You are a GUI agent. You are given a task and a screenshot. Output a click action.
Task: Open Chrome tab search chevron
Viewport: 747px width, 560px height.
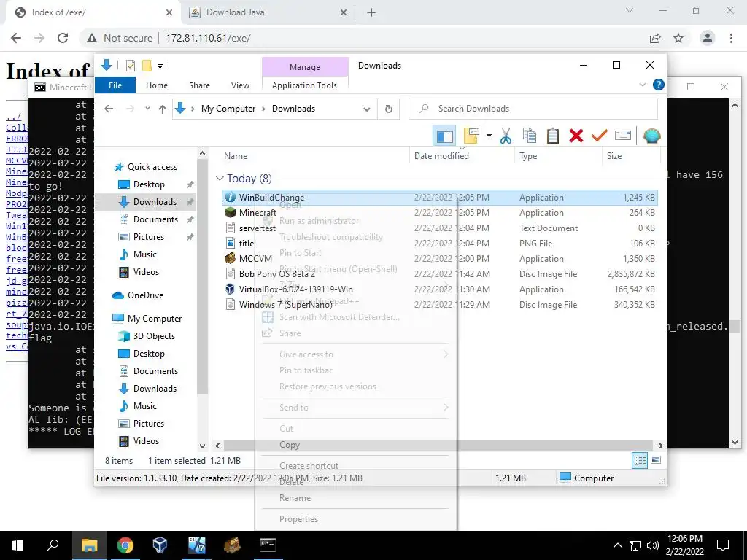click(629, 10)
